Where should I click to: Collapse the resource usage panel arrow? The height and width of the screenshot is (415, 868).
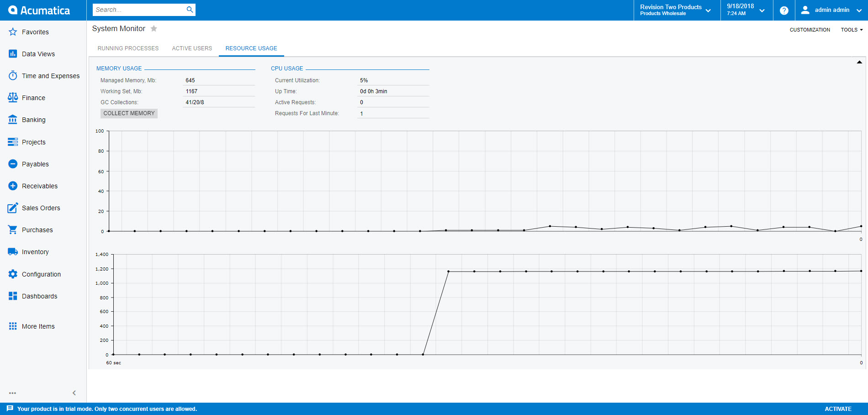859,62
